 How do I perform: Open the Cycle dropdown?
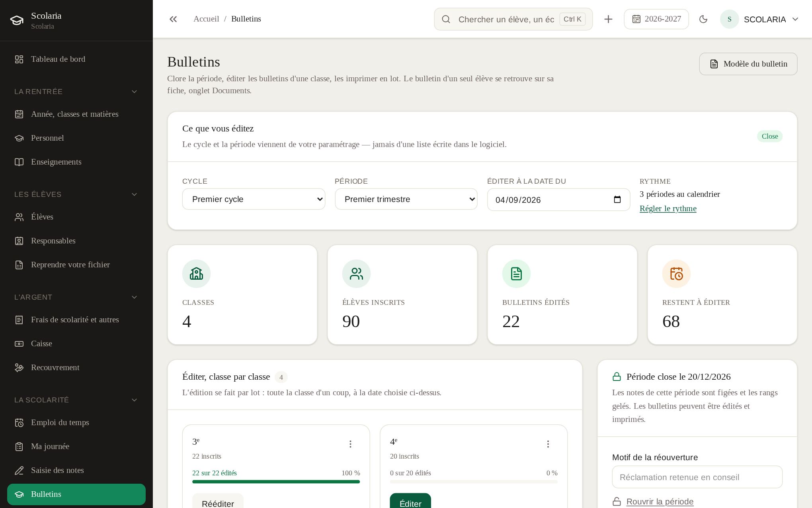point(254,199)
